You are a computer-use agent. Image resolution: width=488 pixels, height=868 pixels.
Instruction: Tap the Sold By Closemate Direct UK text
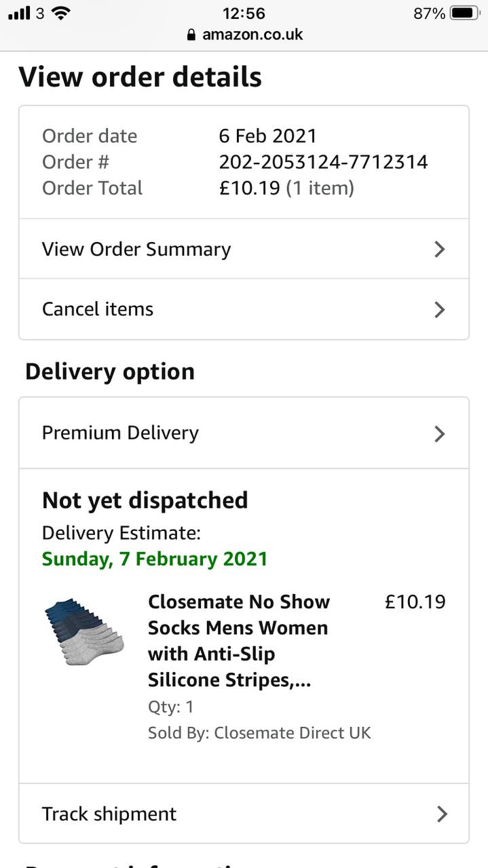[259, 733]
